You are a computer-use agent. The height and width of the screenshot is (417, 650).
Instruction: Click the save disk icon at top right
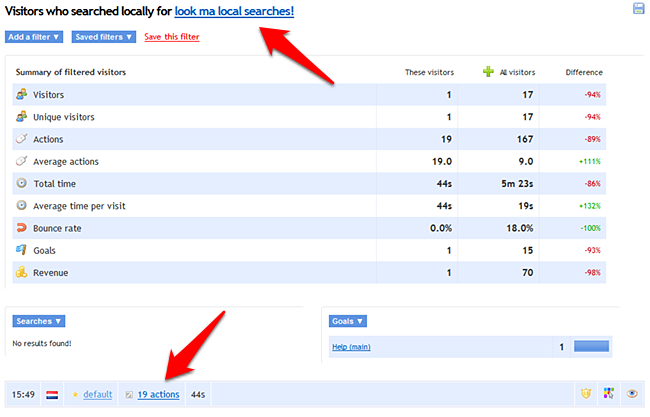click(x=638, y=8)
